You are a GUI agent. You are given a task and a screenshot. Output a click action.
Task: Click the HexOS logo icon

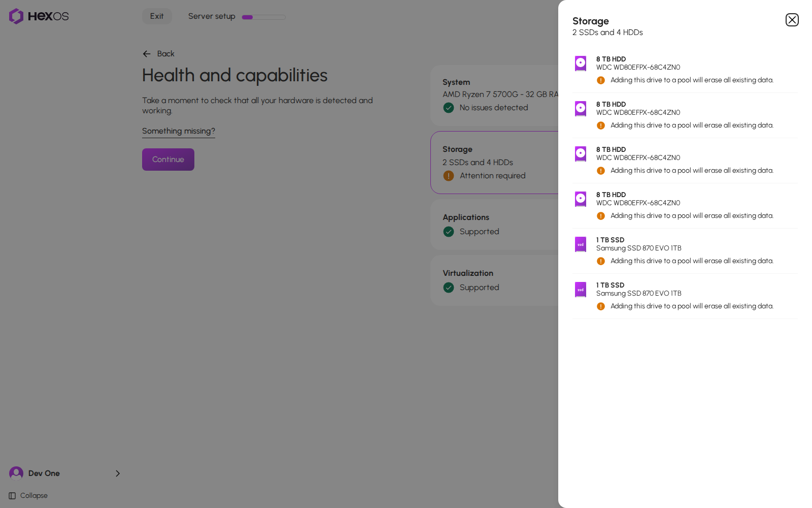16,16
